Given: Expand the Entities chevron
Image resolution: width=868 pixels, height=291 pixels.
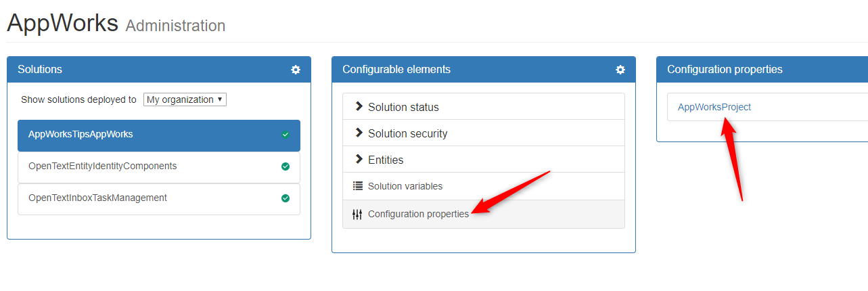Looking at the screenshot, I should tap(359, 160).
